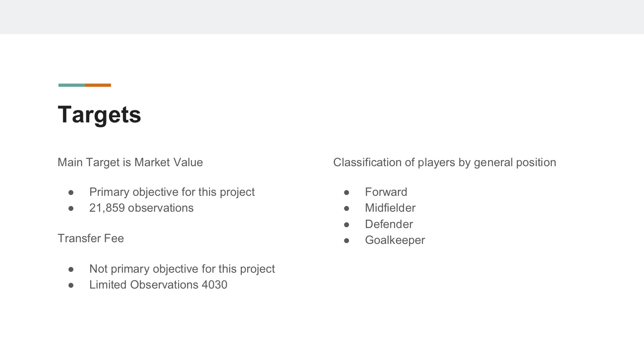Select the 'Main Target is Market Value' text
Viewport: 644px width, 362px height.
130,162
